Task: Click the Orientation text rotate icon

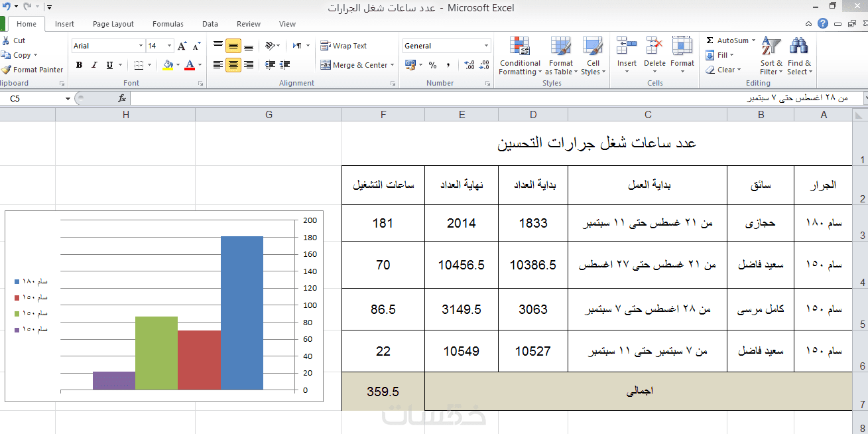Action: pyautogui.click(x=270, y=46)
